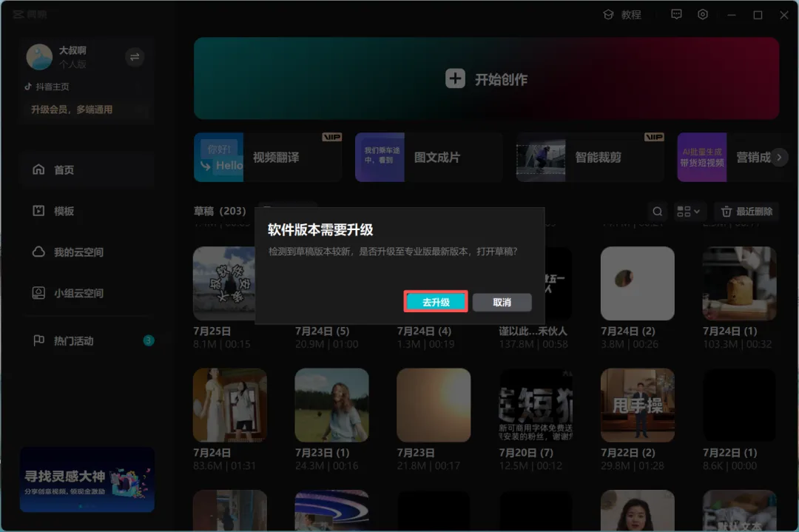The height and width of the screenshot is (532, 799).
Task: Click the draft search magnifier icon
Action: coord(658,211)
